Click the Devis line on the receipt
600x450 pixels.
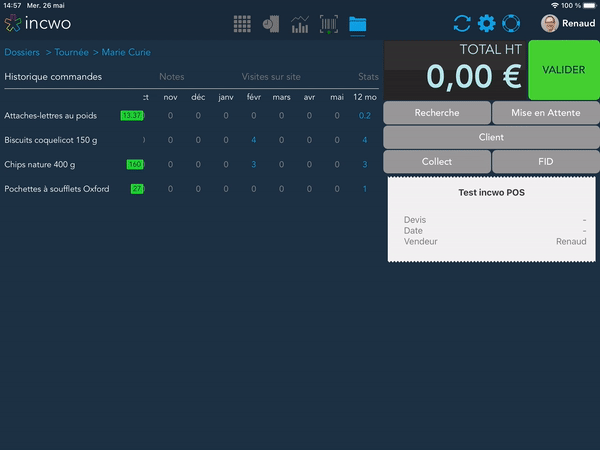(x=495, y=220)
